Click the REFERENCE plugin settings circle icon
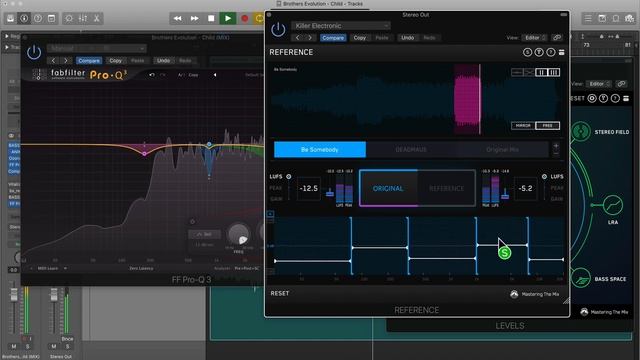Screen dimensions: 640x360 pyautogui.click(x=527, y=52)
